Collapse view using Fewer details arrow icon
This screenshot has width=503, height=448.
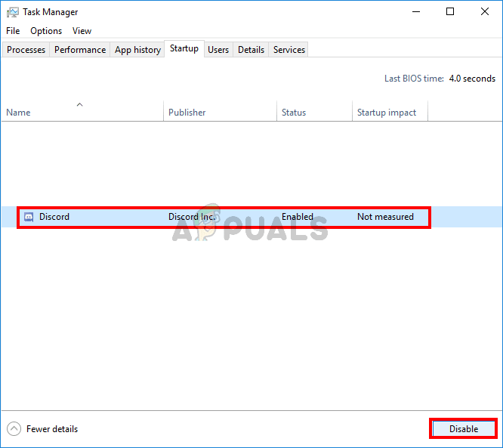pyautogui.click(x=14, y=429)
